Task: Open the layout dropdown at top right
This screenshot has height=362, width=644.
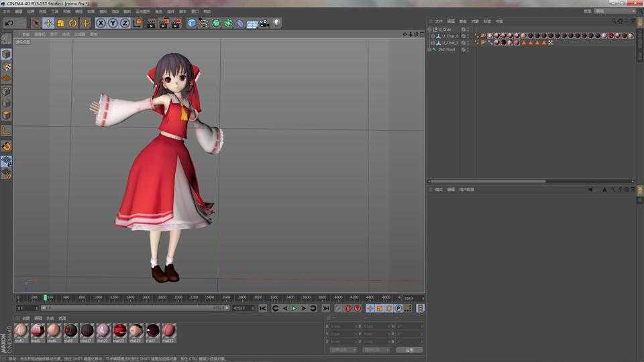Action: (x=615, y=11)
